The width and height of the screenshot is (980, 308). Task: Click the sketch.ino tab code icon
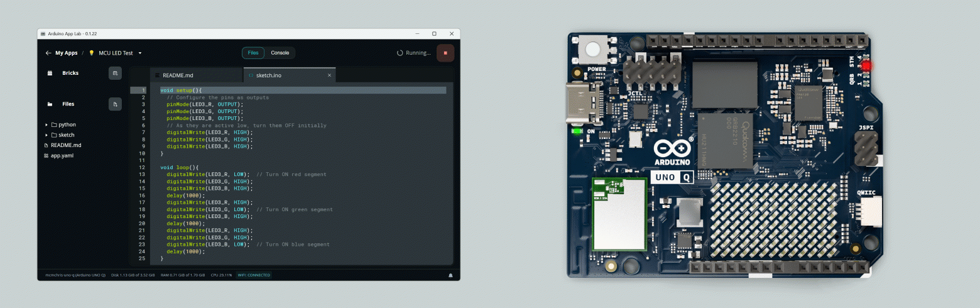pos(251,75)
